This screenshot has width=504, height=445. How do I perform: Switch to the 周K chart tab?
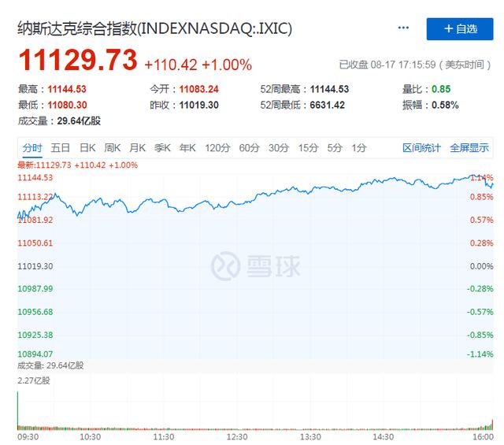(113, 148)
